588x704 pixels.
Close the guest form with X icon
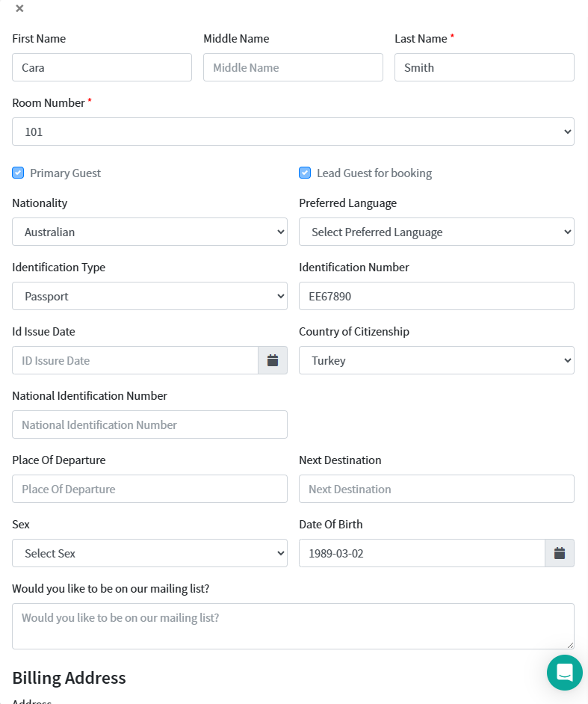coord(19,8)
